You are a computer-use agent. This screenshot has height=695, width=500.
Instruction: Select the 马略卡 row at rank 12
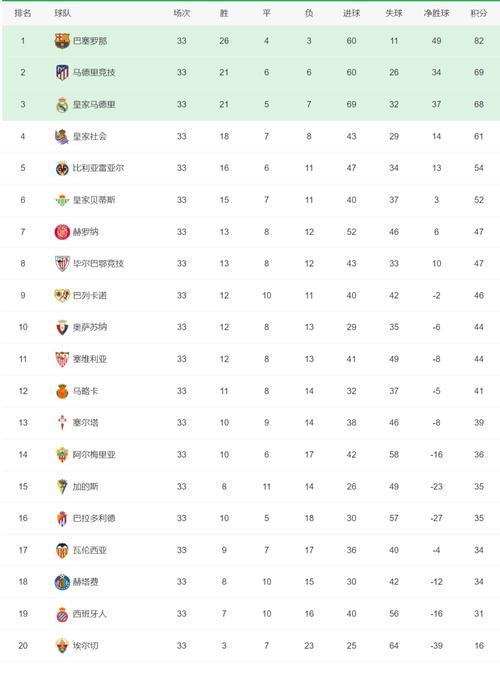(x=250, y=391)
